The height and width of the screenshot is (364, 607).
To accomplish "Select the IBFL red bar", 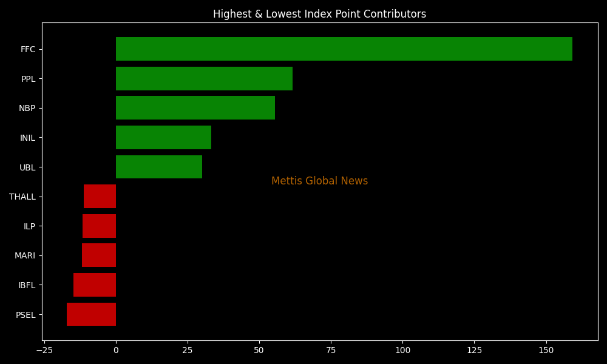I will tap(95, 285).
